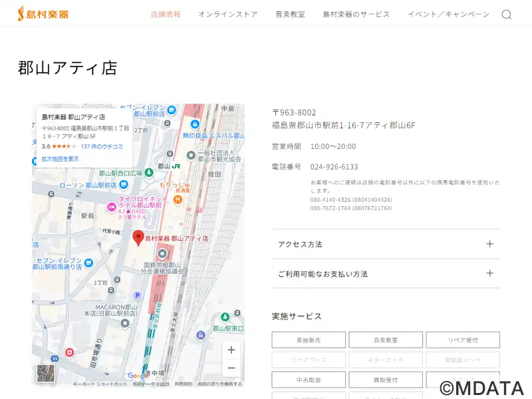Click the 郡山駅東口 green park marker

click(x=225, y=318)
